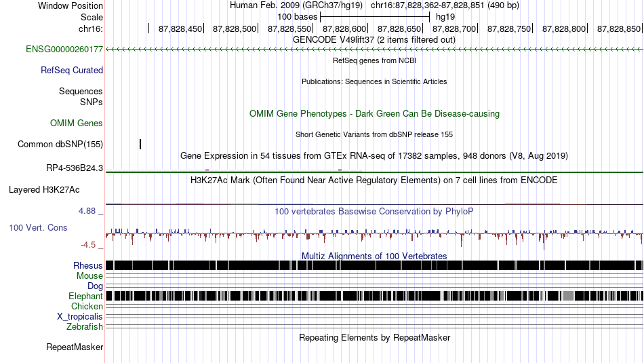The height and width of the screenshot is (363, 644).
Task: Click the chr16:87,828,362-87,828,851 position text
Action: 445,5
